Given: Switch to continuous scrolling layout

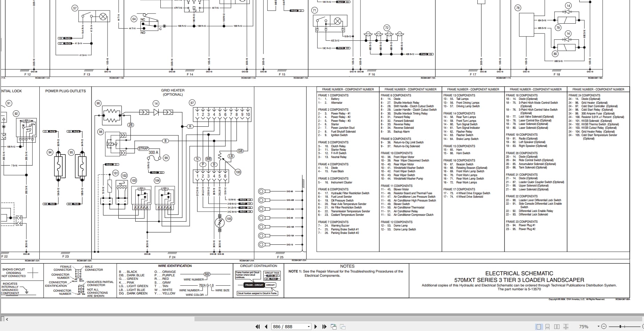Looking at the screenshot, I should pyautogui.click(x=547, y=327).
